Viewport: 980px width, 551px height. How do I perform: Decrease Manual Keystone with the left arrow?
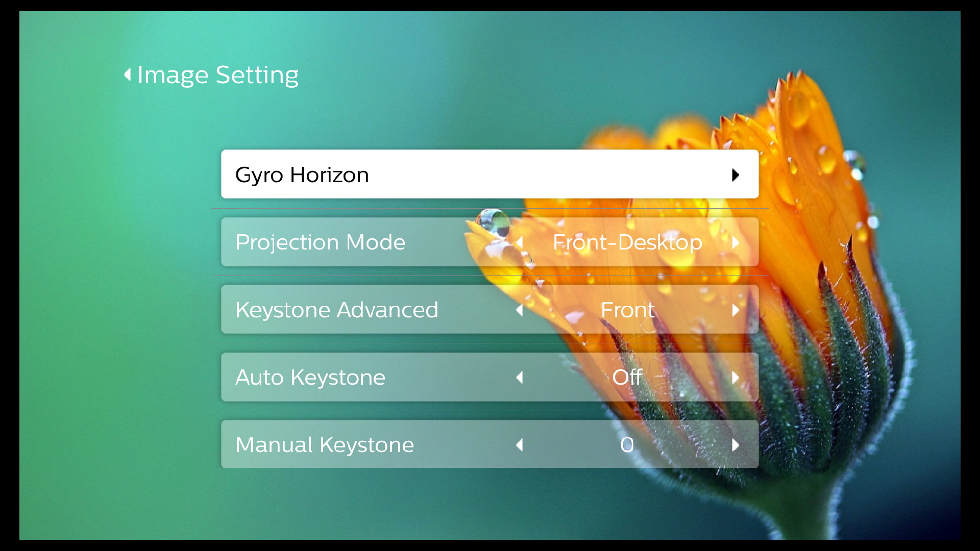[520, 445]
